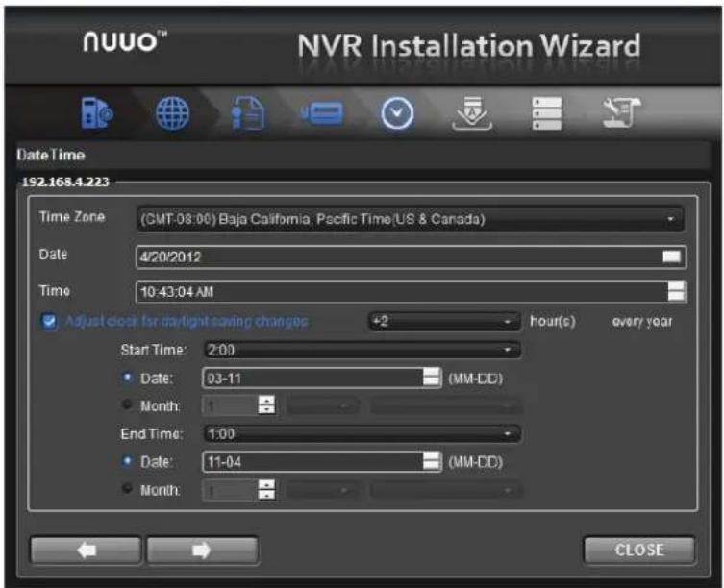This screenshot has height=588, width=724.
Task: Click the End Time Month number spinner
Action: pyautogui.click(x=266, y=489)
